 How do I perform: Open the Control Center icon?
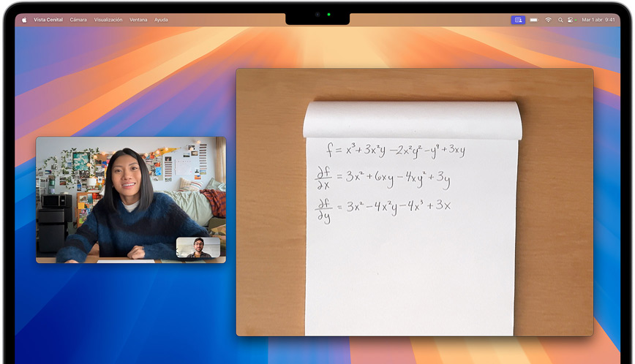pyautogui.click(x=571, y=20)
